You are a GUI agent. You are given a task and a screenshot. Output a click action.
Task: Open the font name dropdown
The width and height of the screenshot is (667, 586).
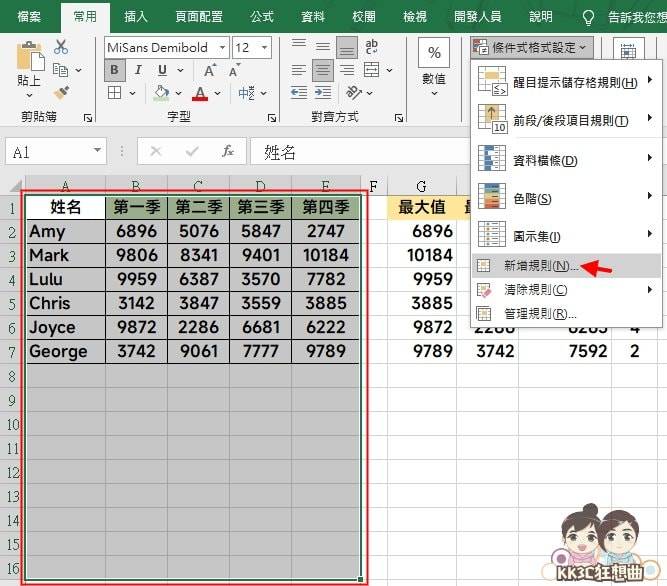(x=222, y=48)
